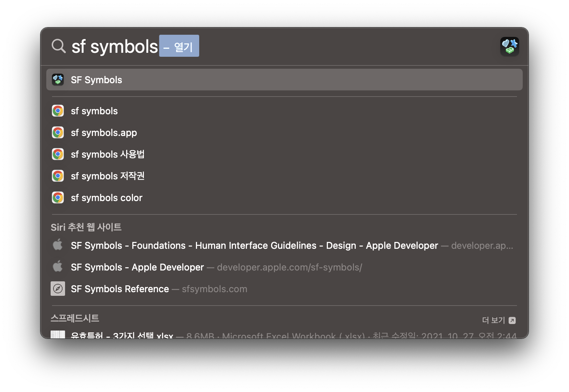569x392 pixels.
Task: Open the 'SF Symbols - Apple Developer' site
Action: (x=284, y=267)
